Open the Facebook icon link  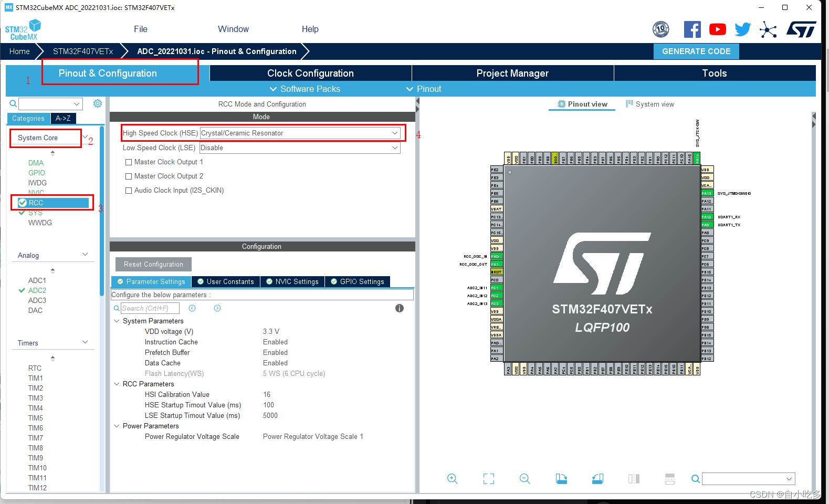(x=692, y=29)
